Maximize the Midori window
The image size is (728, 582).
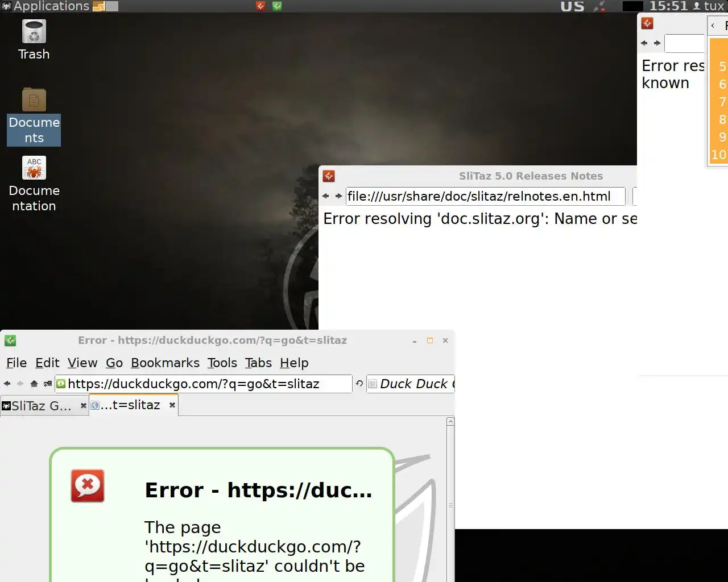coord(430,340)
